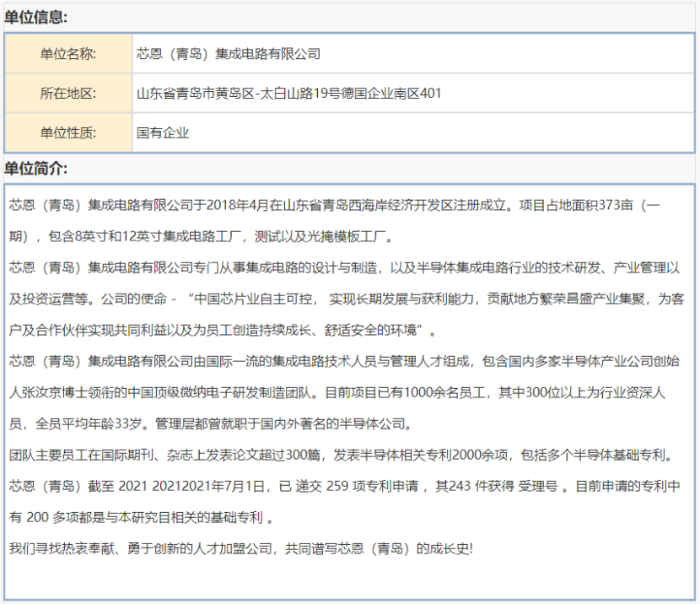Click line mentioning 张汝京博士
The height and width of the screenshot is (604, 700).
coord(337,392)
